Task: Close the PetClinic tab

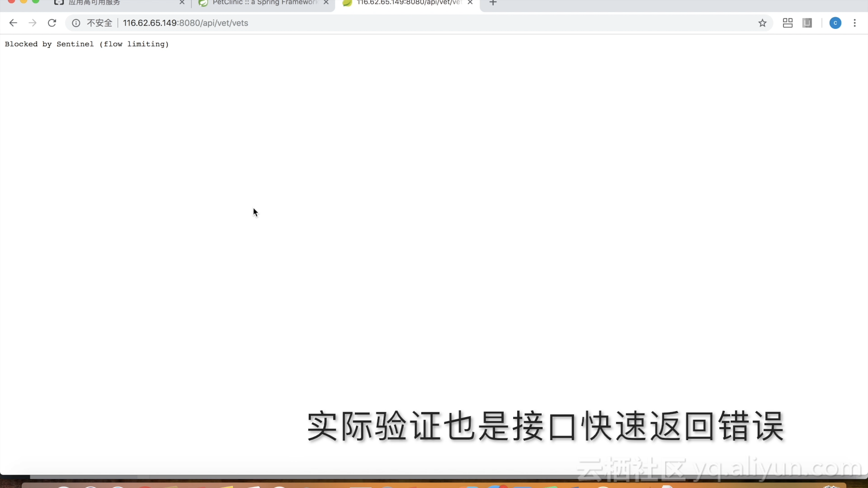Action: tap(326, 3)
